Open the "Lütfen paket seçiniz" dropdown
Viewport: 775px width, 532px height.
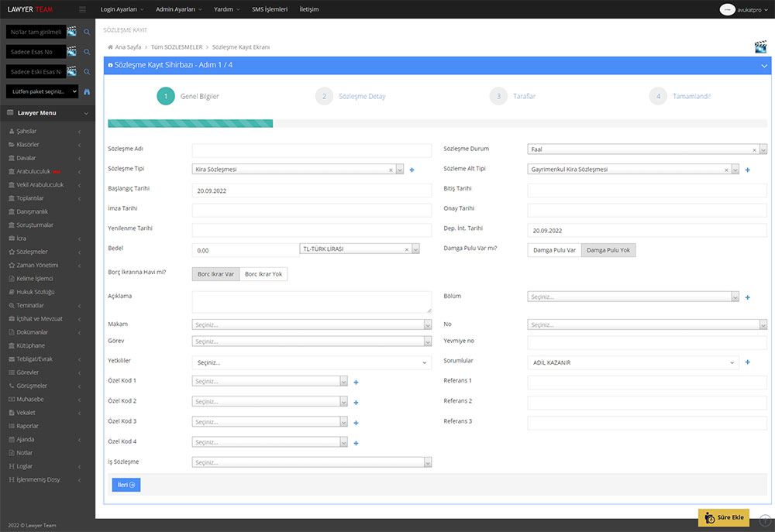[x=42, y=91]
